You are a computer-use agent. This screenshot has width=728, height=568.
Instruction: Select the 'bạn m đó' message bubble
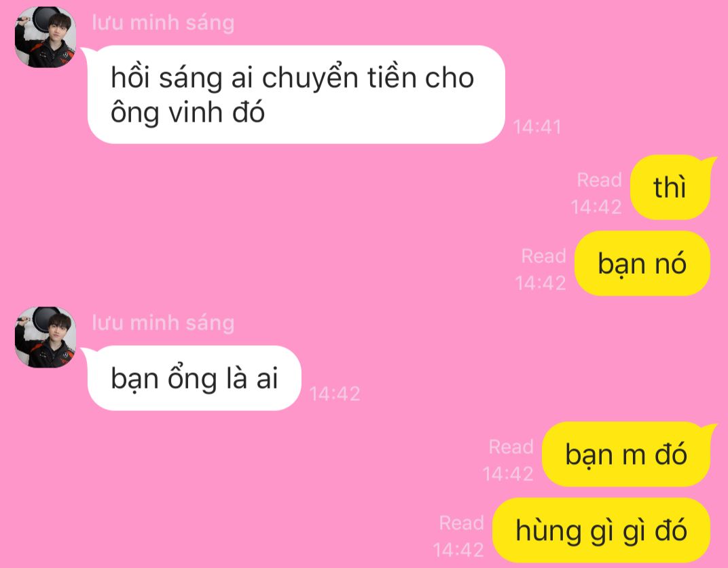[626, 455]
